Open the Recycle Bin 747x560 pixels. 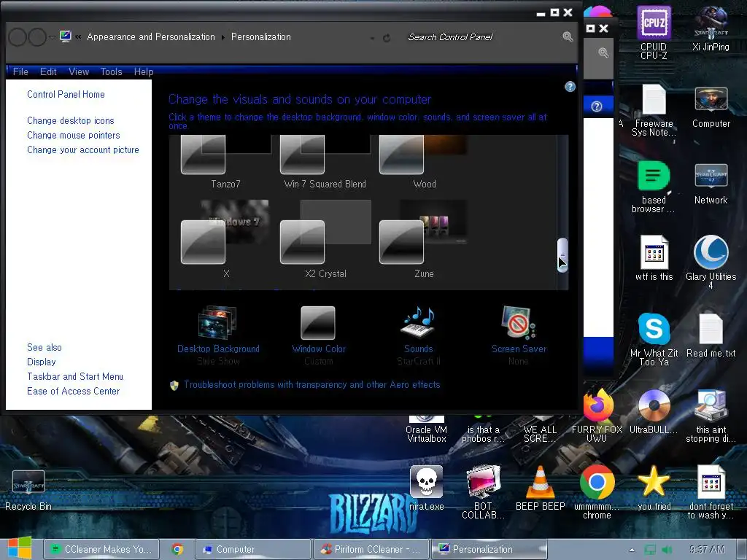(x=28, y=489)
